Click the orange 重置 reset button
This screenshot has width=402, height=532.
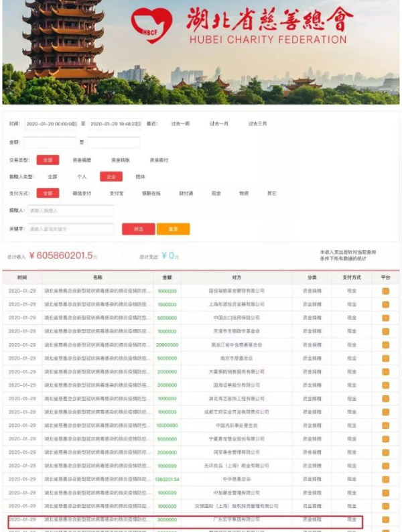click(x=173, y=229)
